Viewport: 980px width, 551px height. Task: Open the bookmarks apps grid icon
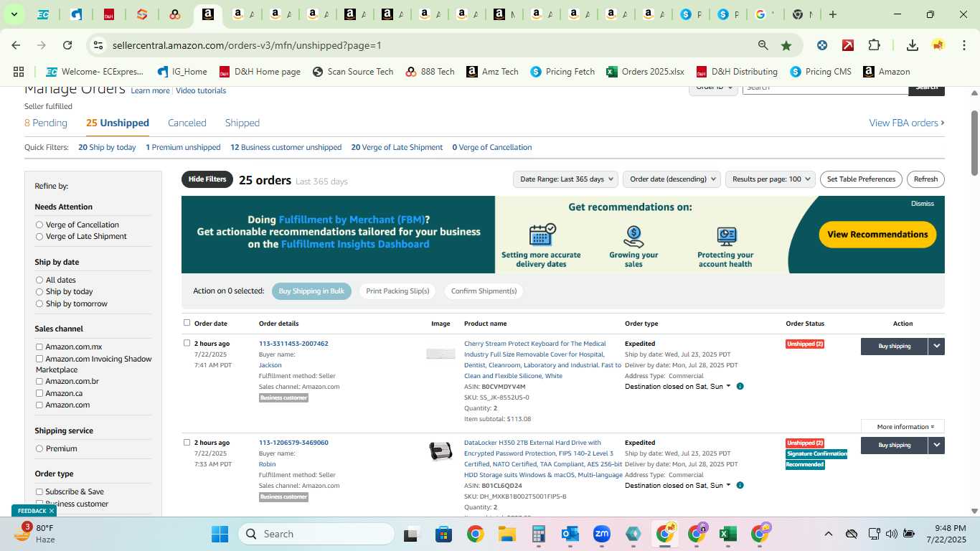[19, 72]
